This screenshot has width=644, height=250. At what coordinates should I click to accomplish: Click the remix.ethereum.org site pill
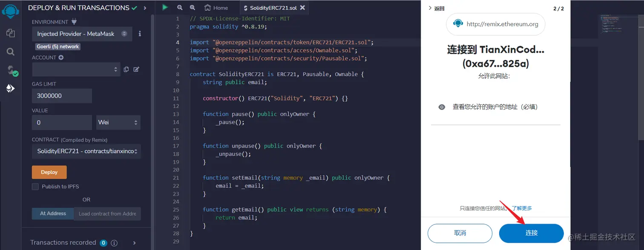click(496, 24)
